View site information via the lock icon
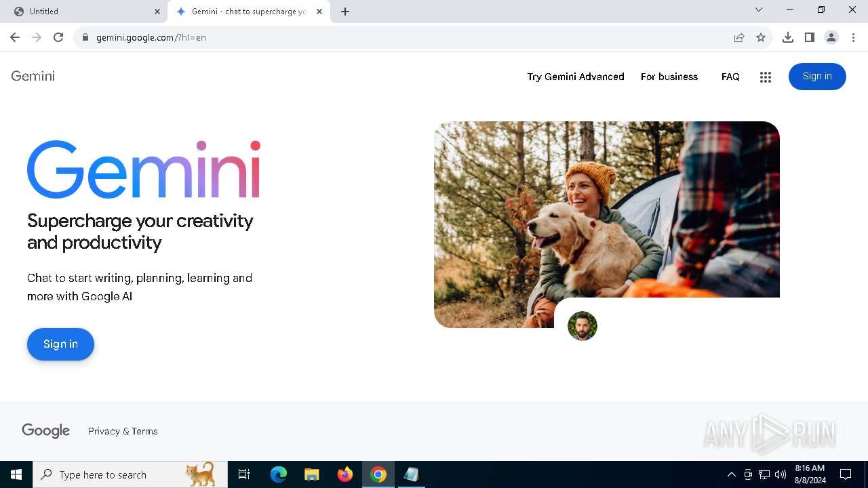Viewport: 868px width, 488px height. [x=85, y=37]
